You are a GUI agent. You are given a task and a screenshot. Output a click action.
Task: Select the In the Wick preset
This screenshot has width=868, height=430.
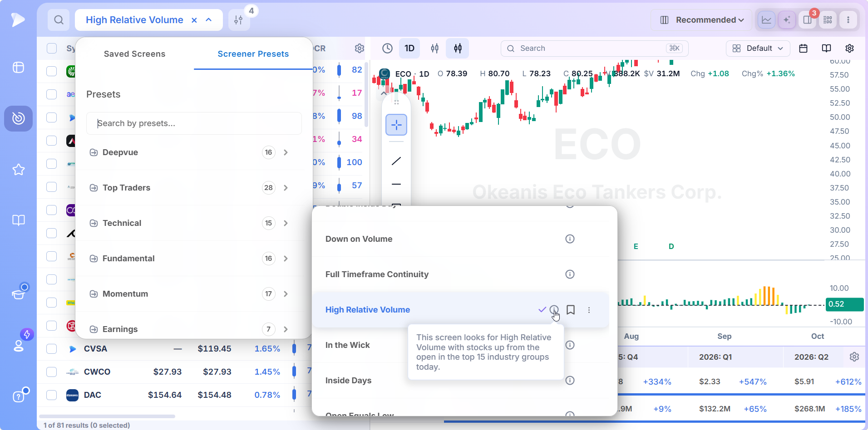(x=348, y=345)
